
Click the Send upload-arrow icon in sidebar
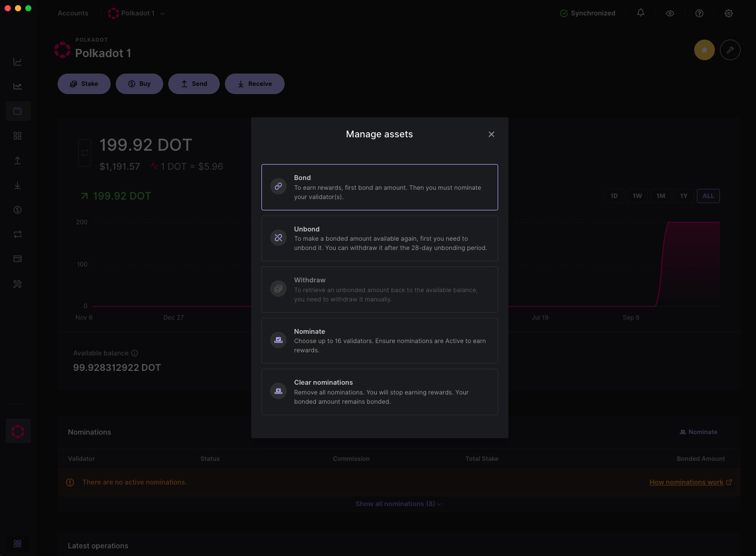point(17,160)
